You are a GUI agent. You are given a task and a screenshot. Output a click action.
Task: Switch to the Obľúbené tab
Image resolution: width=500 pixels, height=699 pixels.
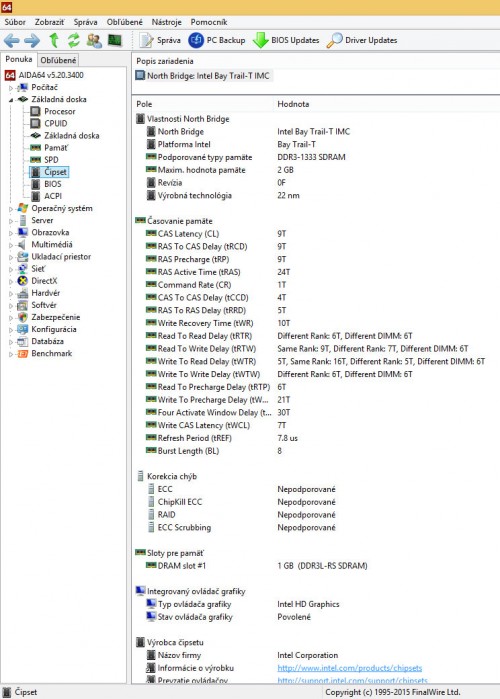point(58,60)
